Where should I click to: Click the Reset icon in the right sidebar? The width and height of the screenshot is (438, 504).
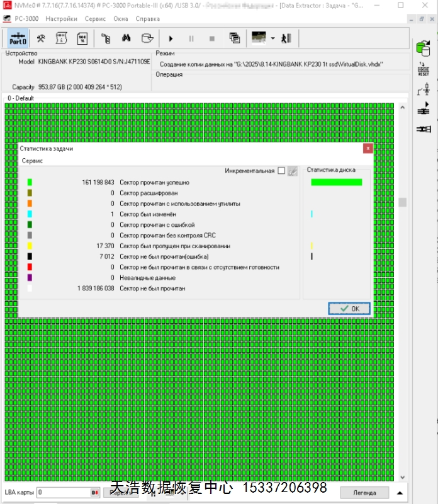coord(423,69)
